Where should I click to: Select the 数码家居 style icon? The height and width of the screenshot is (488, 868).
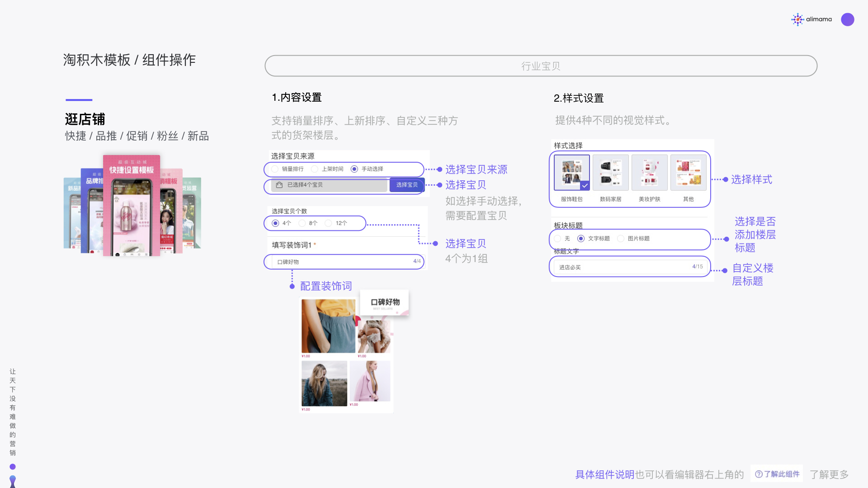point(610,172)
